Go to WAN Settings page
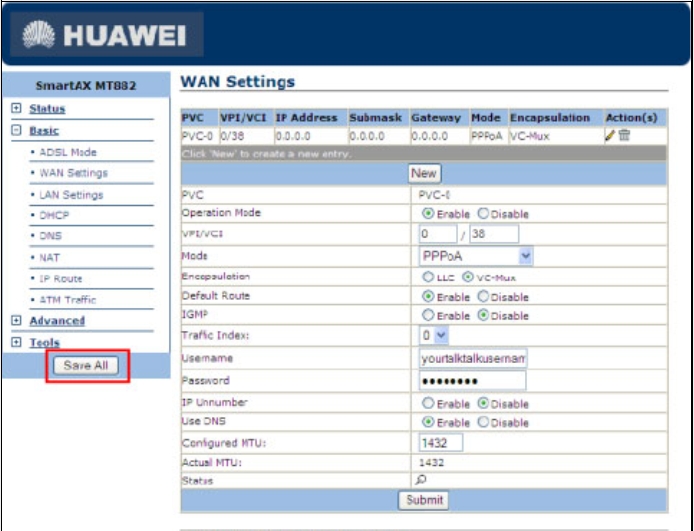694x531 pixels. (x=73, y=173)
